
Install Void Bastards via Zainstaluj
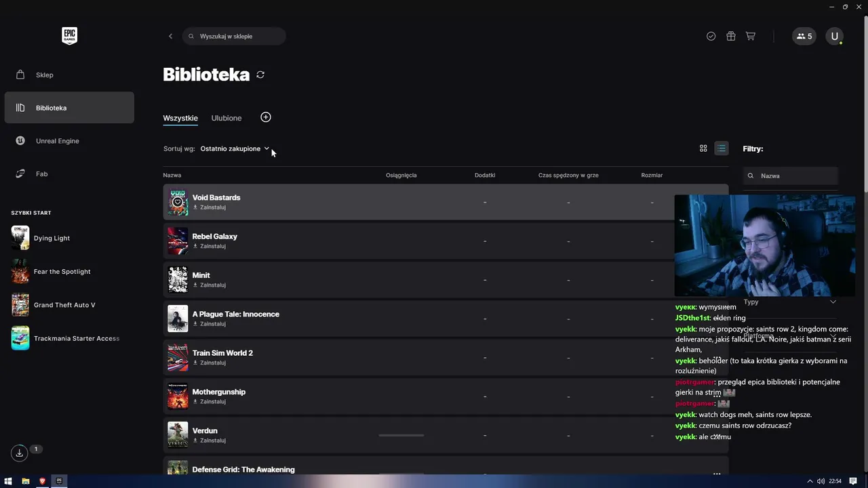(x=210, y=207)
